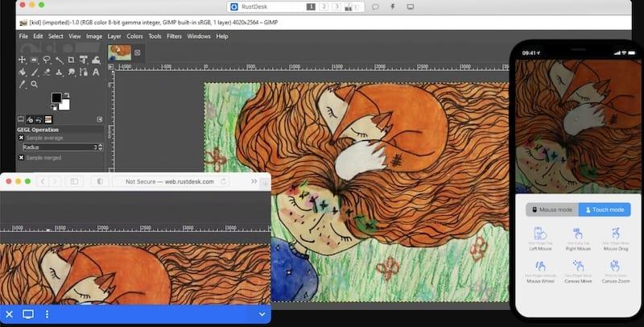Select the Text tool
The height and width of the screenshot is (327, 644).
coord(96,72)
